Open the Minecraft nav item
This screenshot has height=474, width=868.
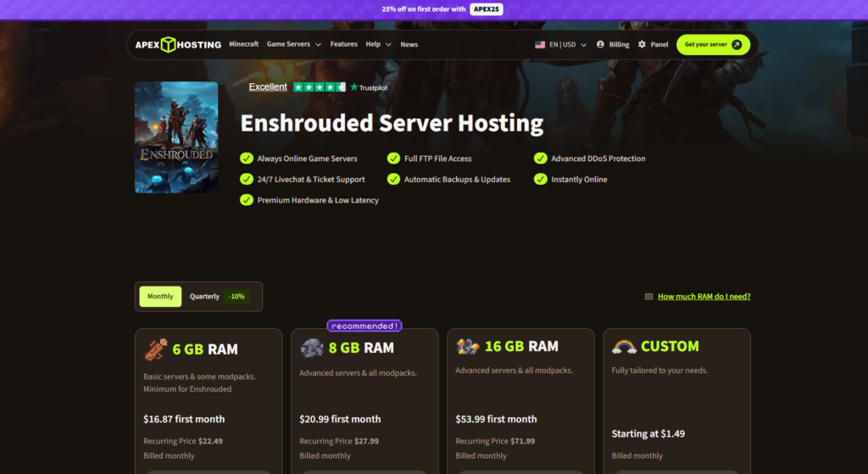(243, 44)
